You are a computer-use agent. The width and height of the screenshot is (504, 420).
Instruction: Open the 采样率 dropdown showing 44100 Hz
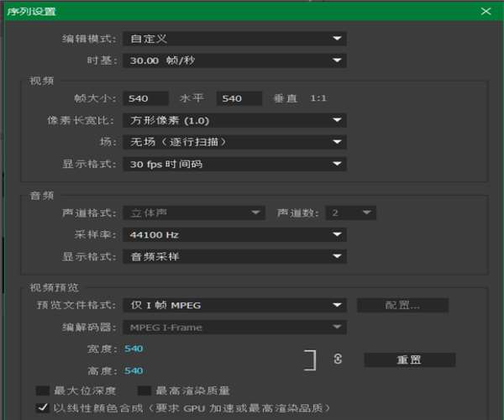pos(234,234)
